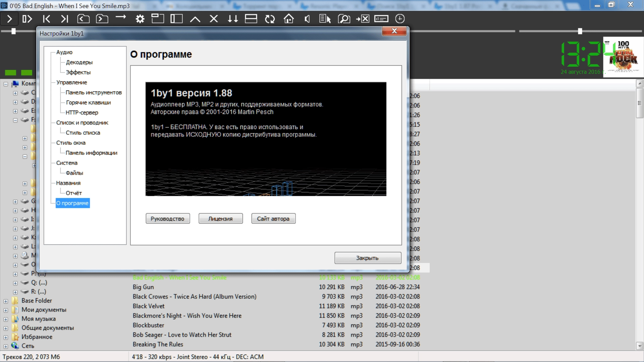The width and height of the screenshot is (644, 362).
Task: Select Управление in settings tree
Action: click(x=71, y=82)
